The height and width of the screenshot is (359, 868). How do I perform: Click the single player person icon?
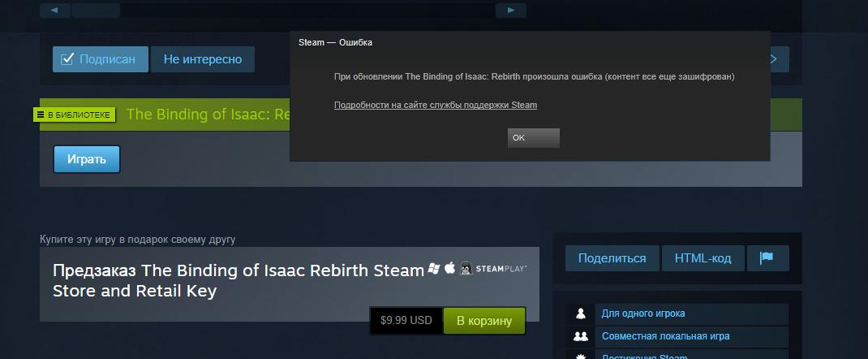coord(581,314)
